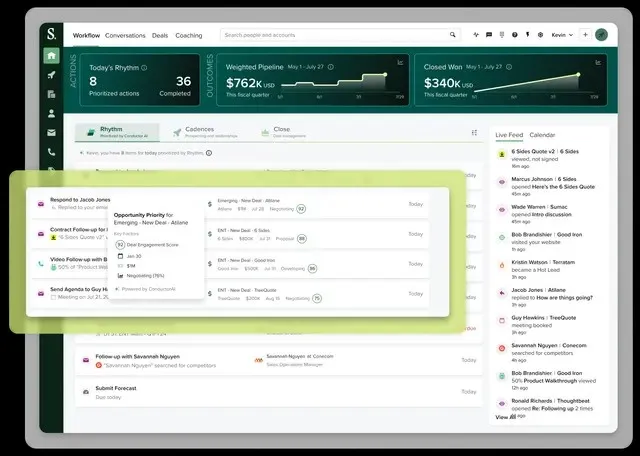This screenshot has height=456, width=640.
Task: Click the engagement score 75 badge for TreeQuote
Action: (x=317, y=298)
